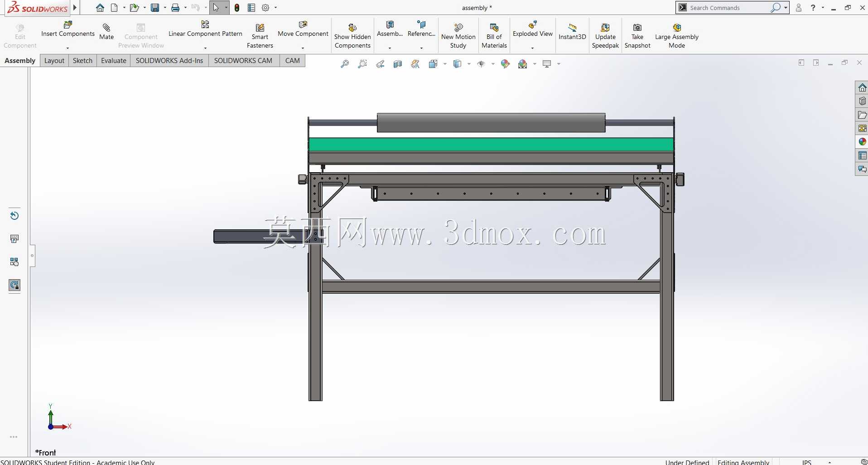The image size is (868, 465).
Task: Click Update Speedpak
Action: click(605, 36)
